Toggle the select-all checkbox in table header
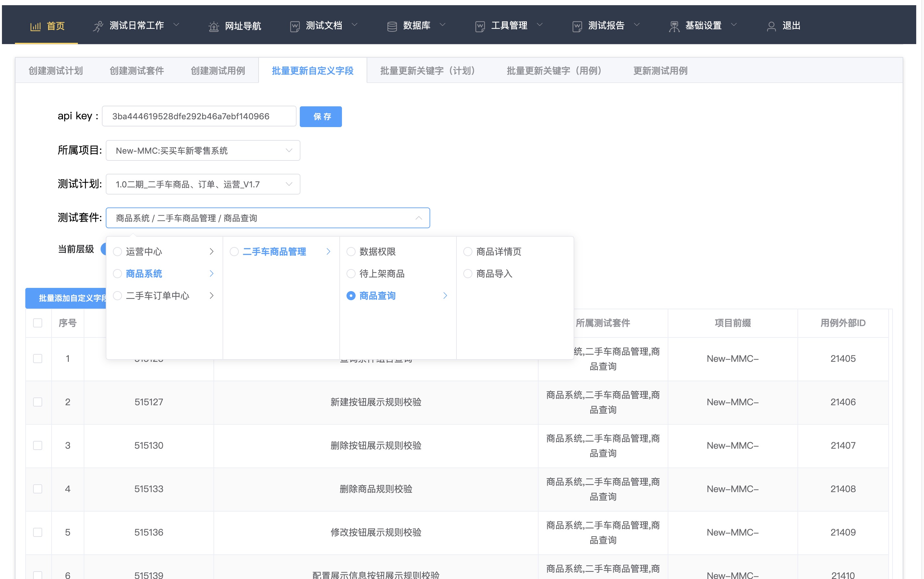Viewport: 924px width, 579px height. 38,323
